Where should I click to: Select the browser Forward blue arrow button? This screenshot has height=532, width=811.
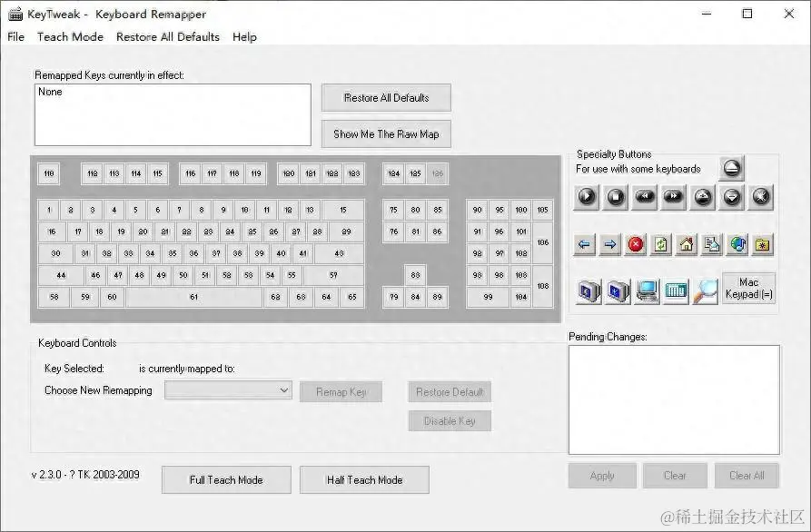coord(609,244)
